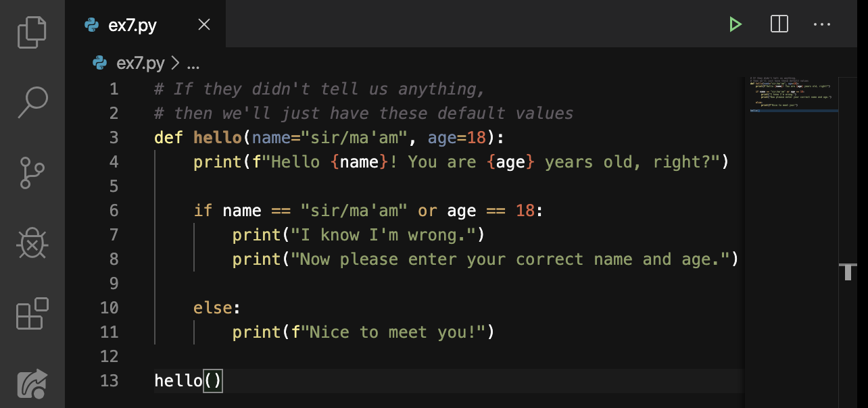This screenshot has width=868, height=408.
Task: Open the More Actions editor menu
Action: point(822,24)
